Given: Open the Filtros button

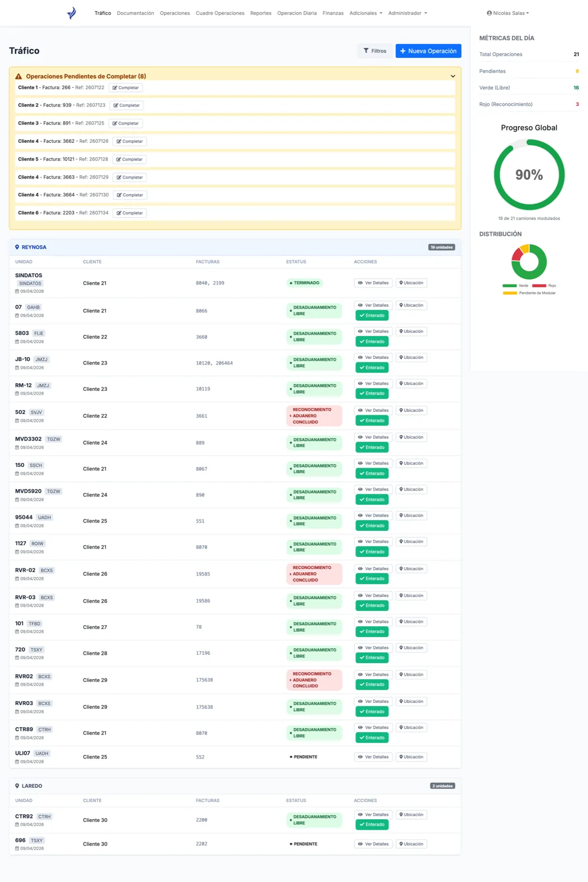Looking at the screenshot, I should (375, 51).
